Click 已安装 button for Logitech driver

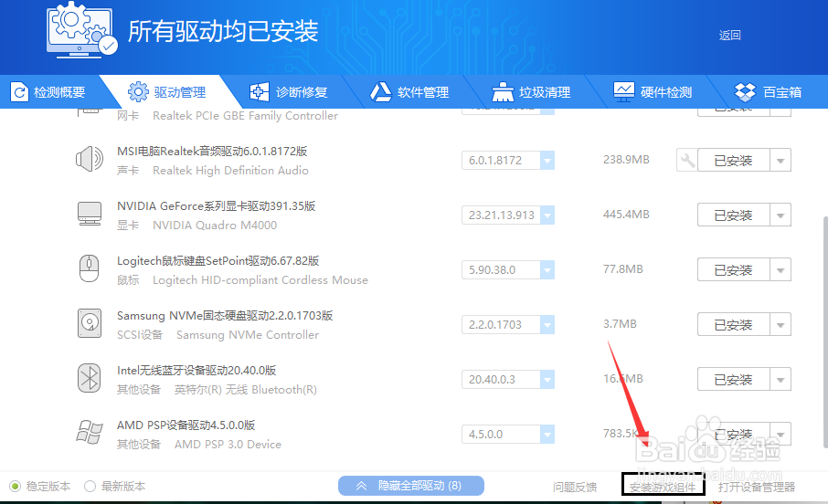[733, 269]
